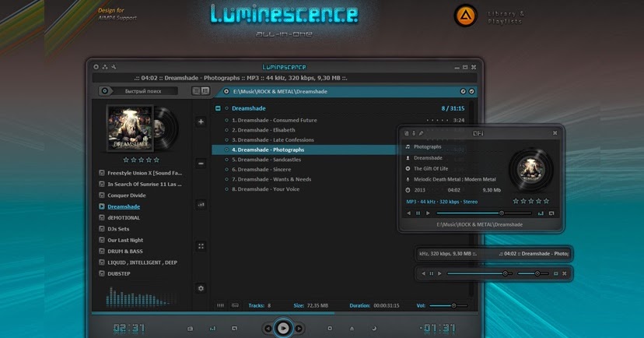Click last round arrow icon right of path bar
The height and width of the screenshot is (338, 644).
tap(471, 91)
